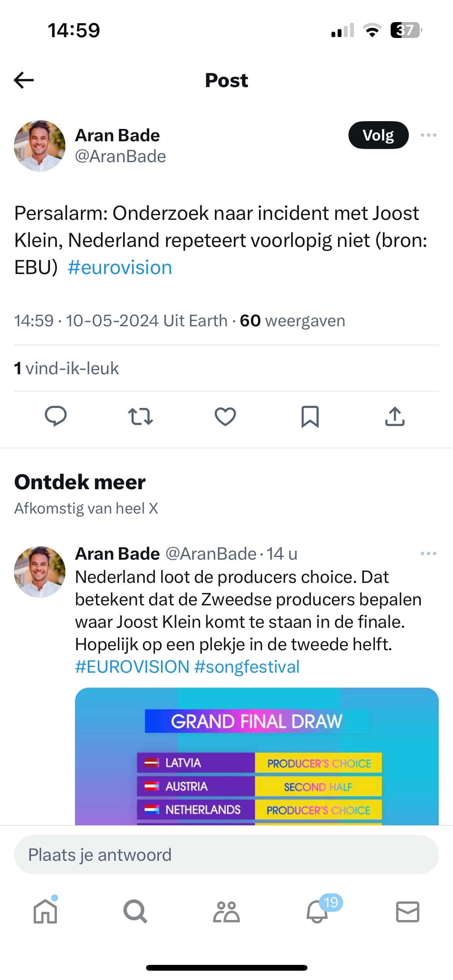Tap the #eurovision hashtag link
453x980 pixels.
click(120, 267)
